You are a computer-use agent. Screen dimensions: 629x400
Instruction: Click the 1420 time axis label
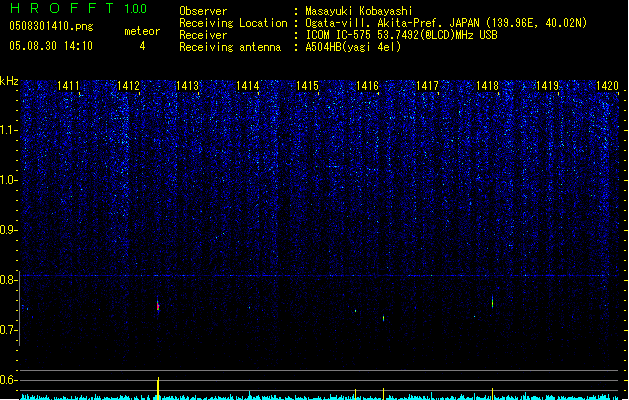click(x=607, y=86)
